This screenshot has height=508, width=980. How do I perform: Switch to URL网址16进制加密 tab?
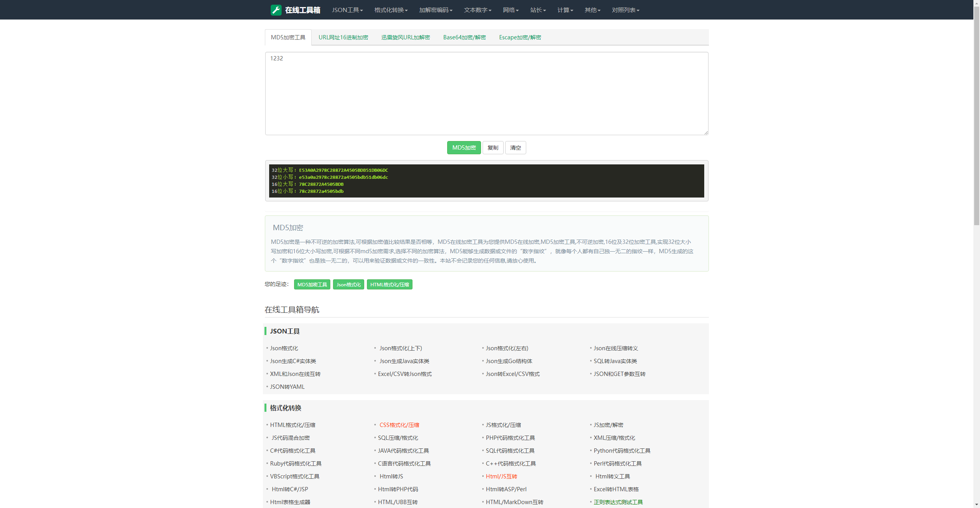click(x=343, y=37)
